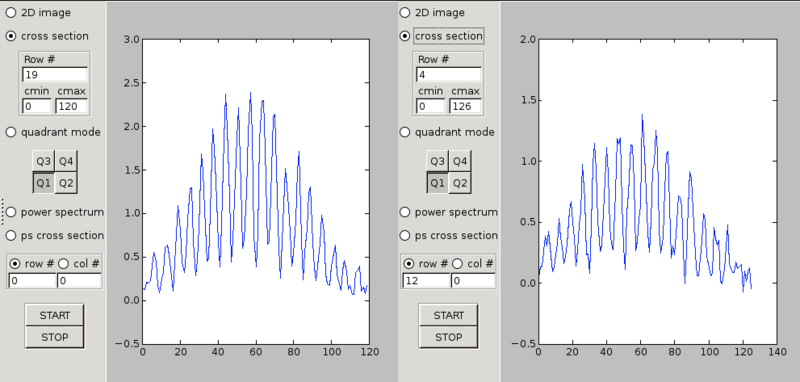The height and width of the screenshot is (382, 800).
Task: Click Q3 quadrant button in left panel
Action: 43,162
